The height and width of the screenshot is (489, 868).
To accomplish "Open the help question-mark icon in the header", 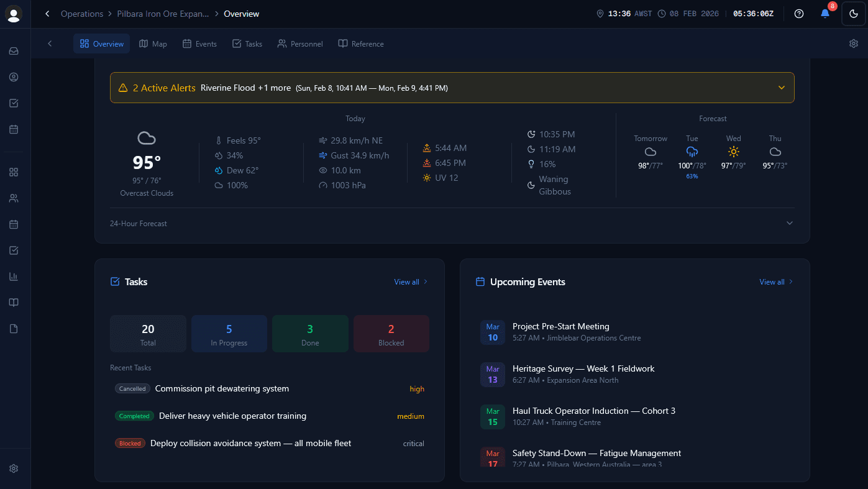I will click(x=799, y=13).
